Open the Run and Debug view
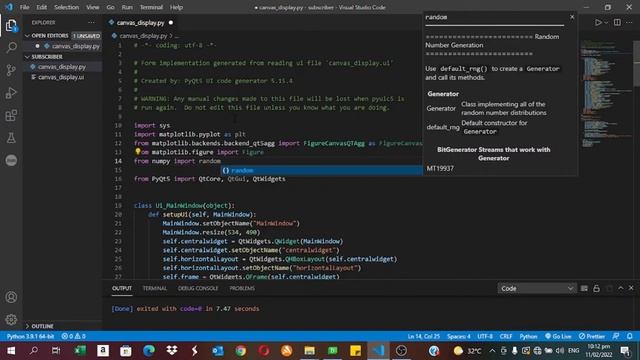This screenshot has width=640, height=360. pos(11,93)
